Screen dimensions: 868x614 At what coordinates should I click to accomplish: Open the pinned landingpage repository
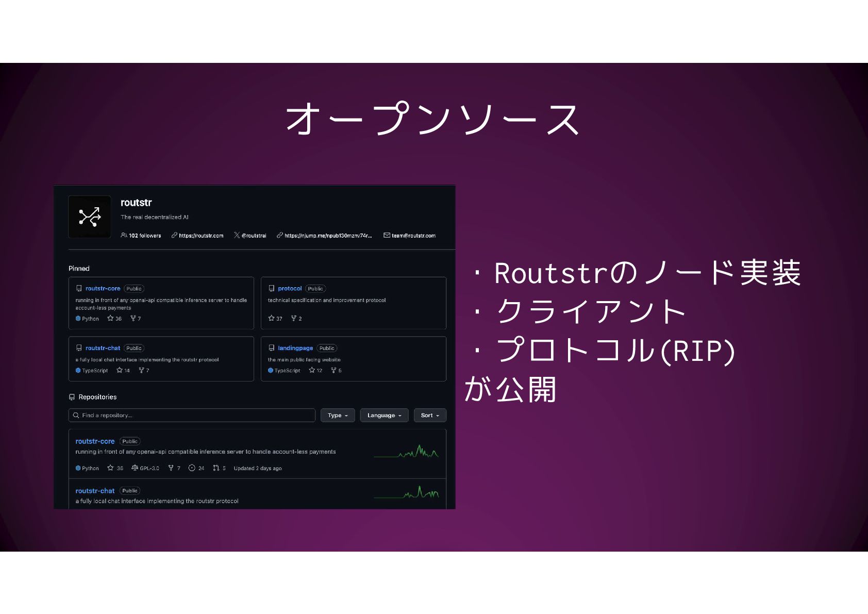click(295, 349)
